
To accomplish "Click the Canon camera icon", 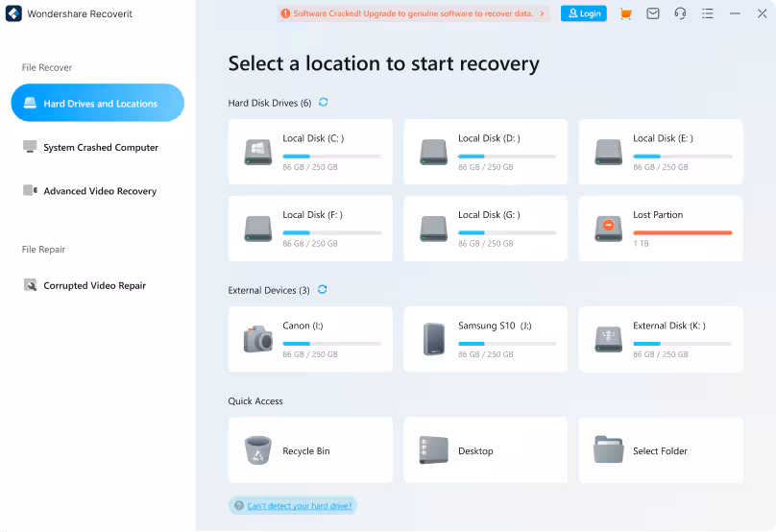I will (257, 339).
